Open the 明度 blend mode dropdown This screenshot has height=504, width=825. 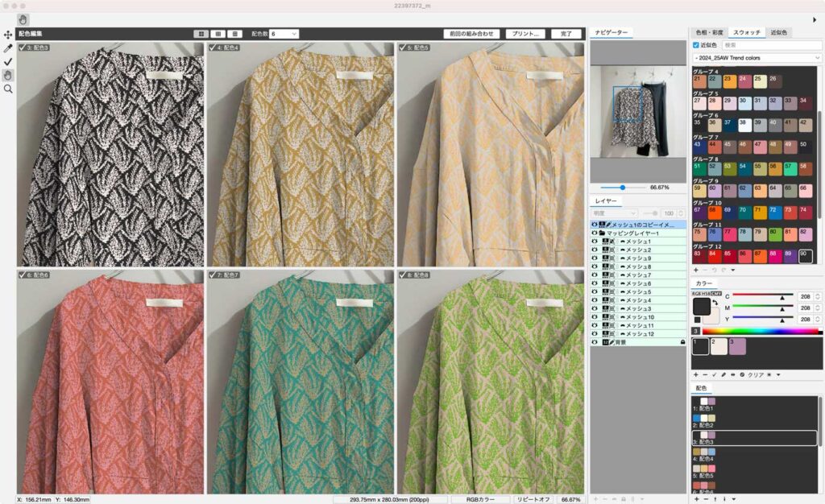point(615,213)
